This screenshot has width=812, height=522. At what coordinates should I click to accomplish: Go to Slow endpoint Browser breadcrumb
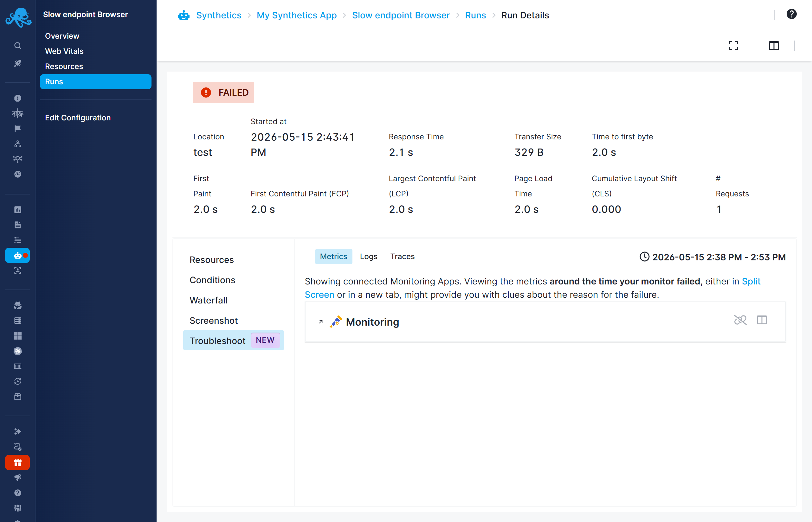(x=401, y=15)
